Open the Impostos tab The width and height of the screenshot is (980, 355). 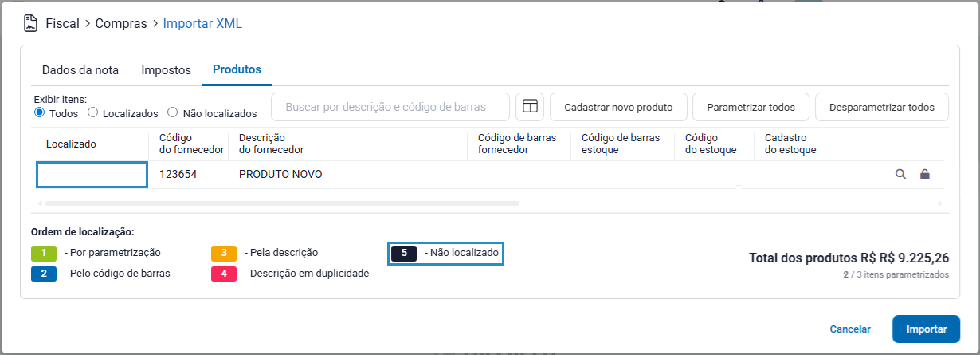(x=166, y=70)
